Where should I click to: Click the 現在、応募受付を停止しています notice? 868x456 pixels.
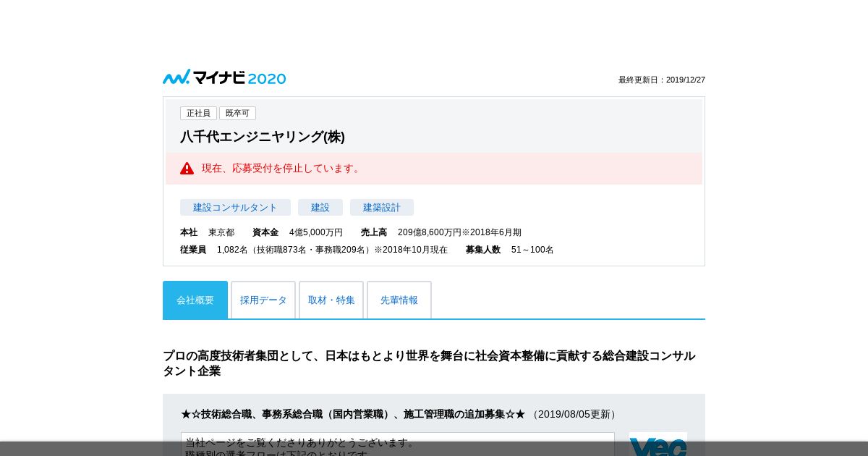434,168
